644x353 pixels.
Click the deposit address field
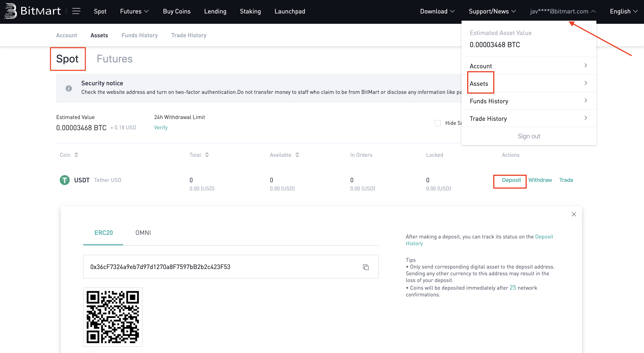point(231,267)
